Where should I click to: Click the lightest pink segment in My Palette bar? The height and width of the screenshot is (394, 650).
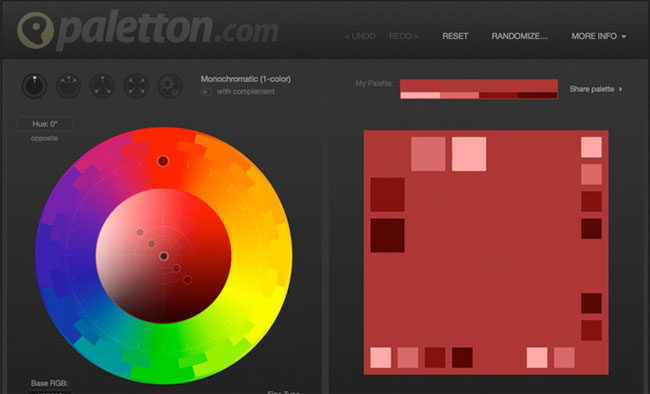[x=420, y=95]
